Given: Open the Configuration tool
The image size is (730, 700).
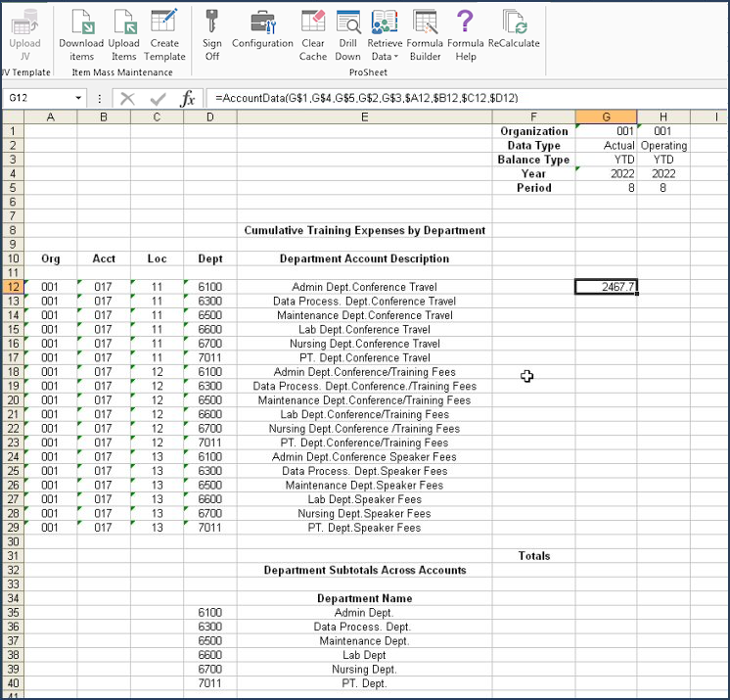Looking at the screenshot, I should (x=262, y=23).
